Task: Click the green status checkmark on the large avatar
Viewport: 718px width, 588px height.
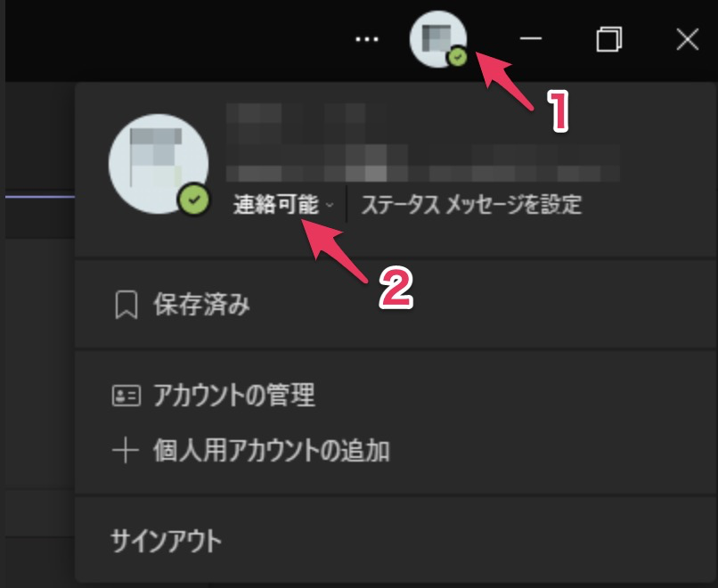Action: click(194, 200)
